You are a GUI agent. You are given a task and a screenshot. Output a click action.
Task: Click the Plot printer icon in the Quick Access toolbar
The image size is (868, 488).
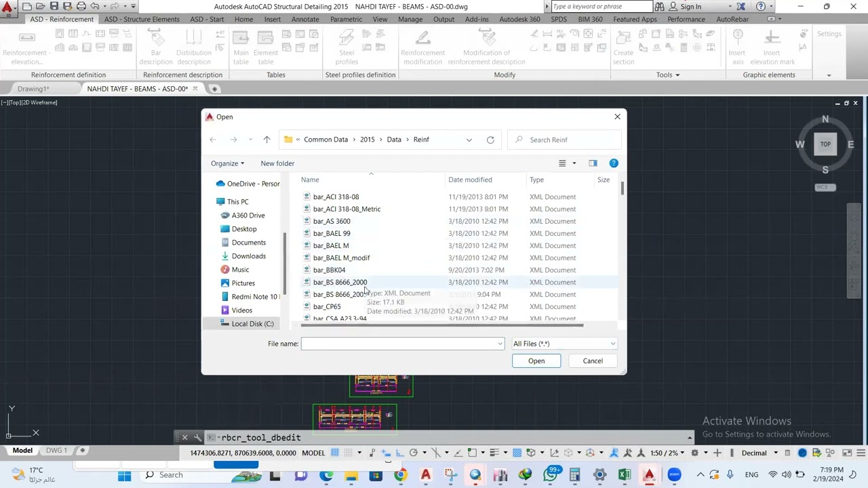click(x=81, y=6)
